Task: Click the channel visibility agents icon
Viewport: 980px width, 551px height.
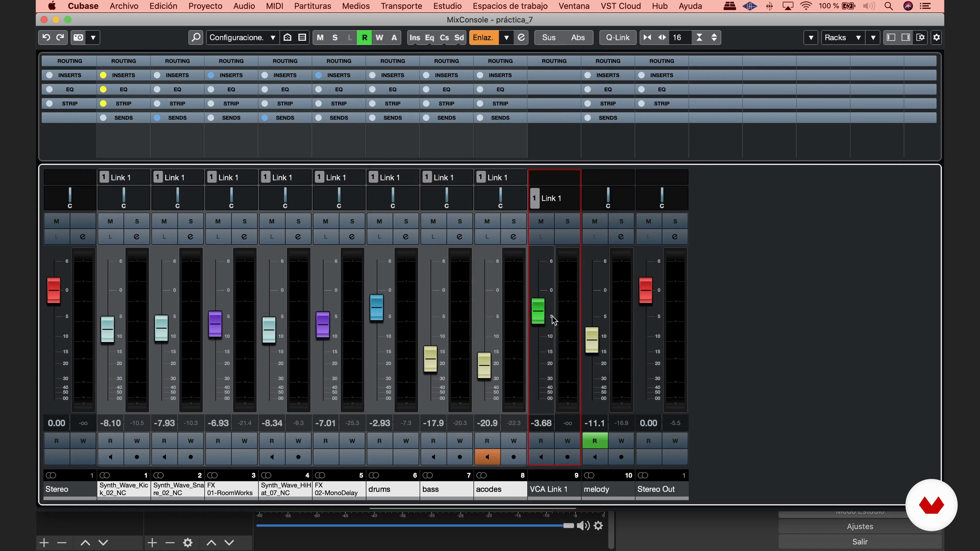Action: pos(288,37)
